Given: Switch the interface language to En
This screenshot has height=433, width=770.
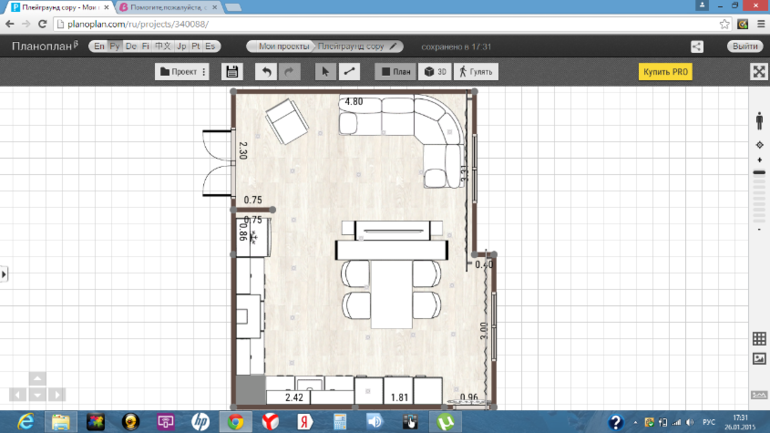Looking at the screenshot, I should [99, 46].
